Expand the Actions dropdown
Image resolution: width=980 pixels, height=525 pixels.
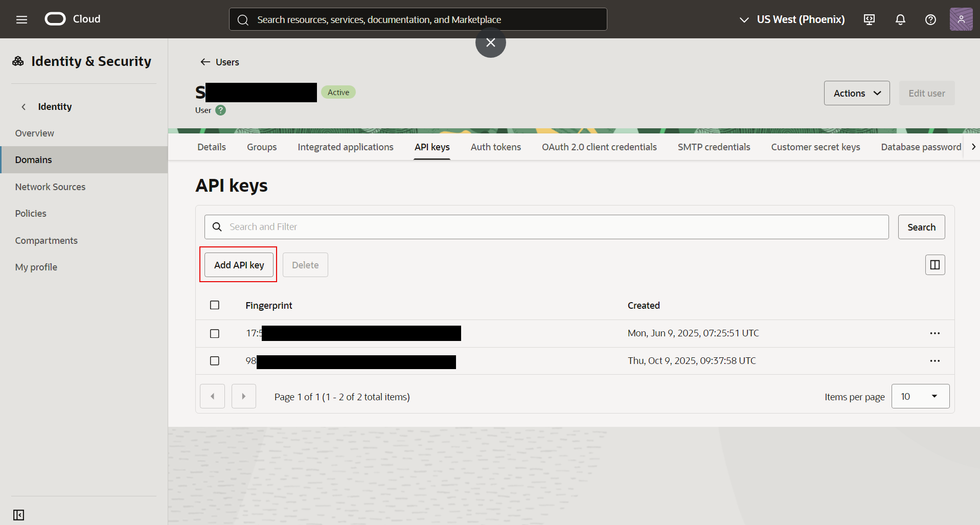(856, 93)
